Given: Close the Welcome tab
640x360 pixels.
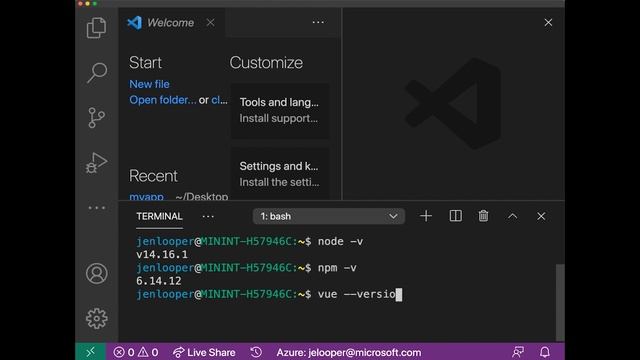Looking at the screenshot, I should coord(210,22).
